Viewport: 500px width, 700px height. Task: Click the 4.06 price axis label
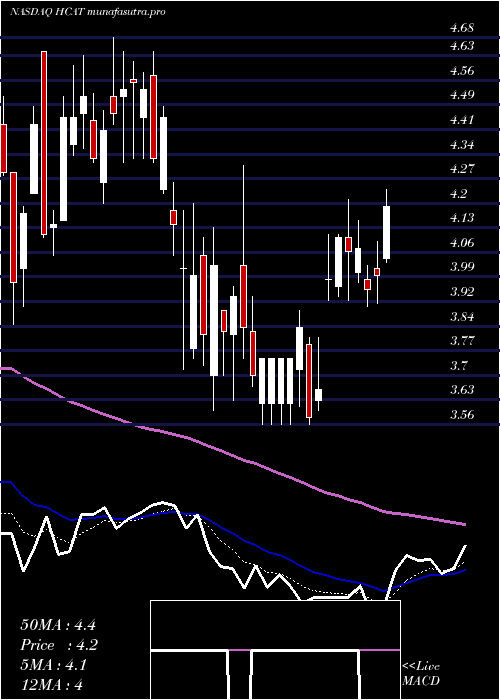point(461,243)
